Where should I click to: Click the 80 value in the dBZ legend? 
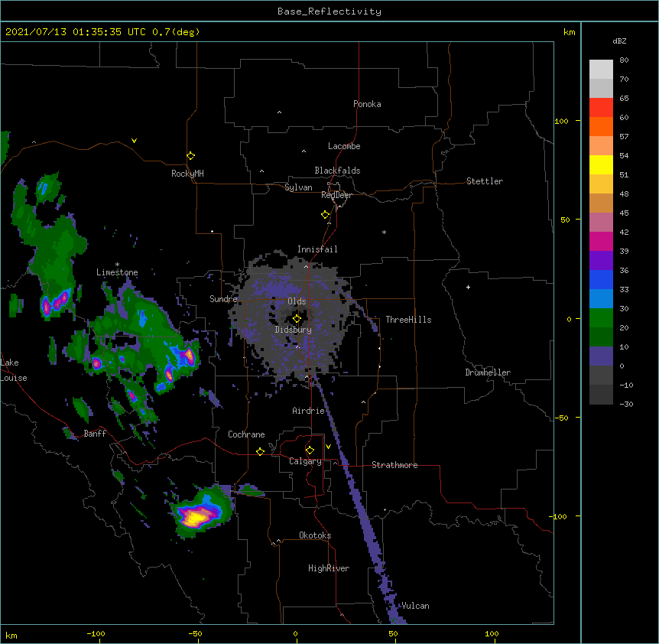(624, 60)
